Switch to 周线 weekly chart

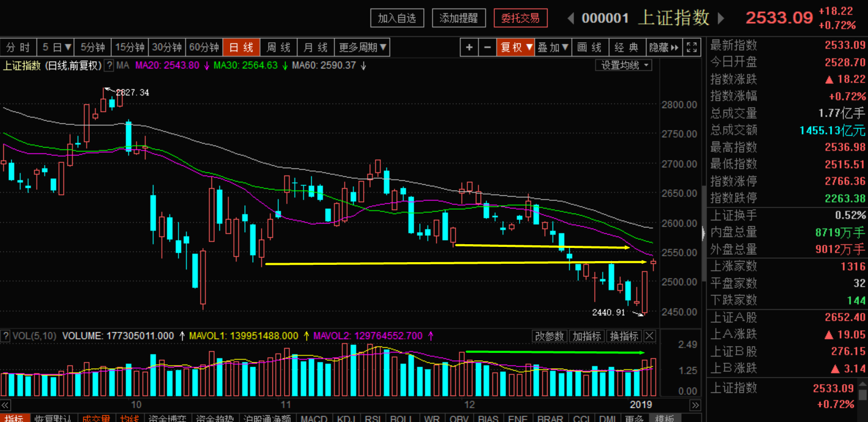(278, 47)
